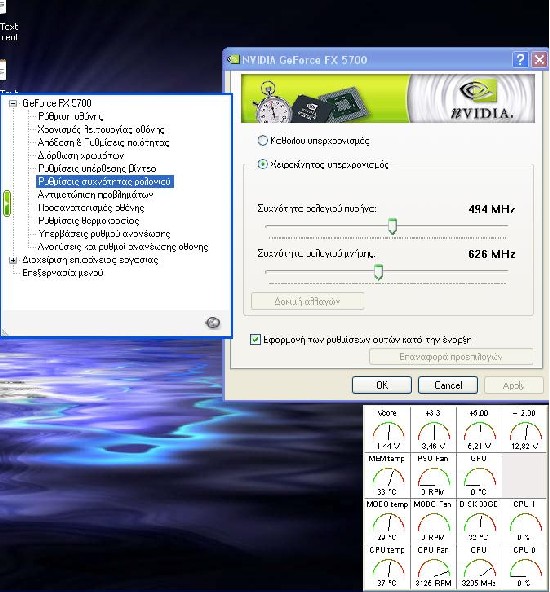Click the 494 MHz core clock value

pos(491,209)
